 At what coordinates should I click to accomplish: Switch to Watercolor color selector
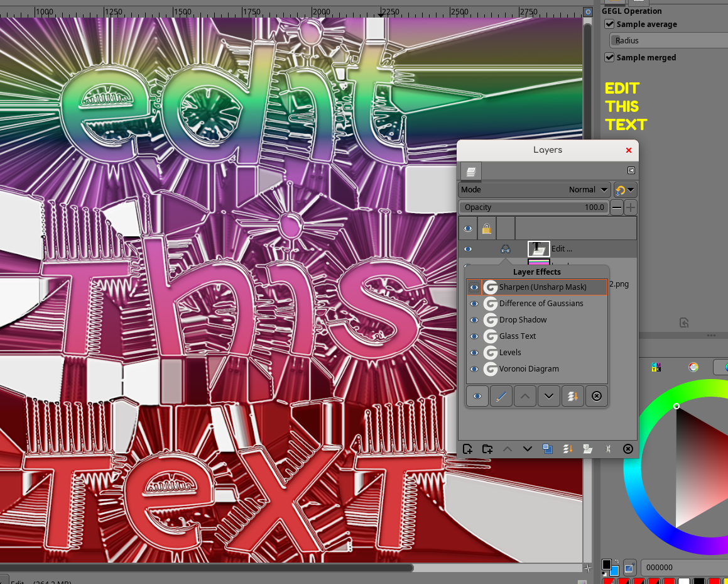693,367
